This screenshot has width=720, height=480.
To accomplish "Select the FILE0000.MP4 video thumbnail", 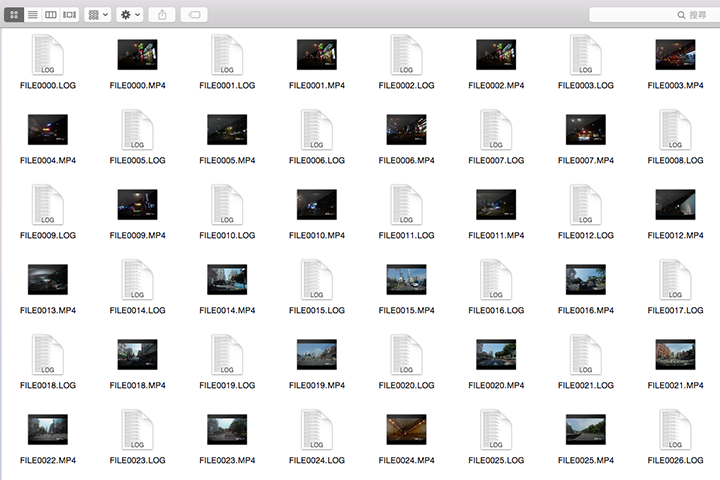I will pyautogui.click(x=137, y=55).
